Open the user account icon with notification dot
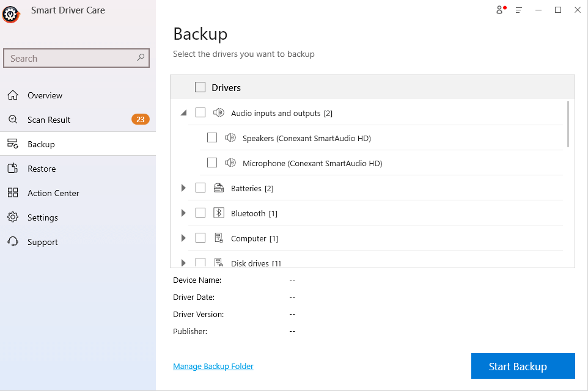This screenshot has width=588, height=391. click(x=499, y=10)
